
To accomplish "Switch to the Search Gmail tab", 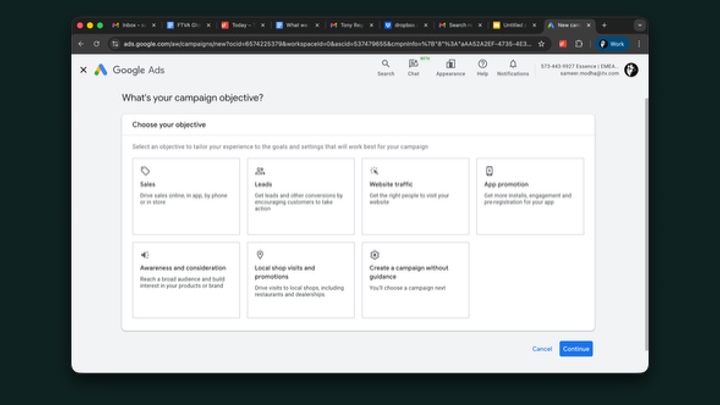I will 460,25.
